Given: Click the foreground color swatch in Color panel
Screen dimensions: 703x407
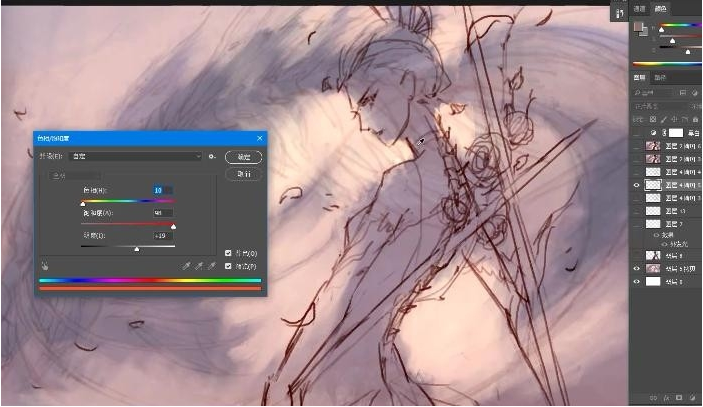Looking at the screenshot, I should click(x=638, y=27).
